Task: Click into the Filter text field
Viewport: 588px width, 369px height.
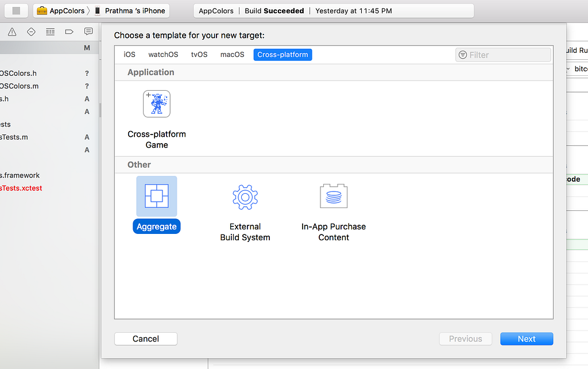Action: pos(503,55)
